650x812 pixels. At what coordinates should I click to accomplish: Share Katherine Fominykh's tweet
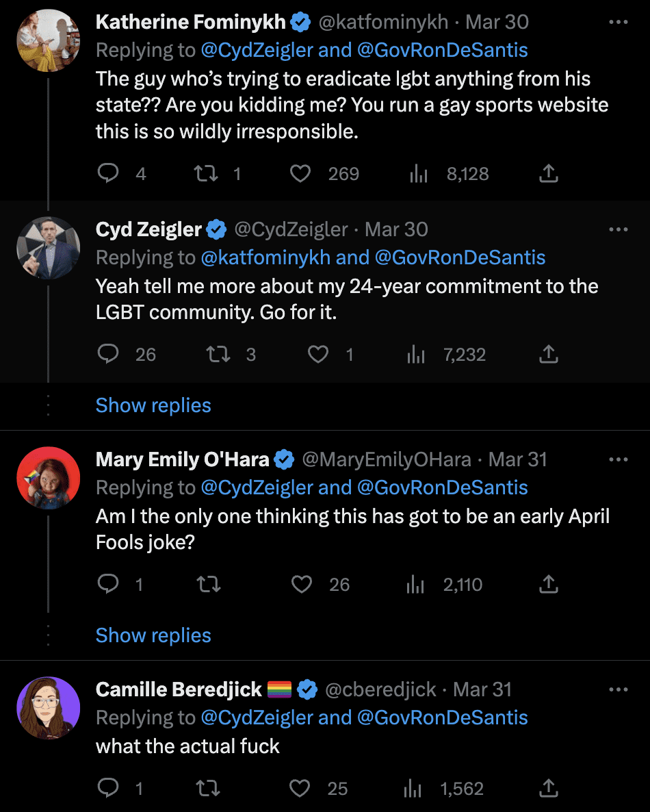pos(548,174)
